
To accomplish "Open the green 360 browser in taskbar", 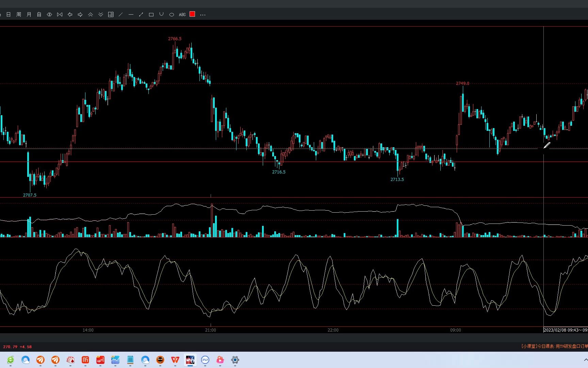I will [11, 360].
